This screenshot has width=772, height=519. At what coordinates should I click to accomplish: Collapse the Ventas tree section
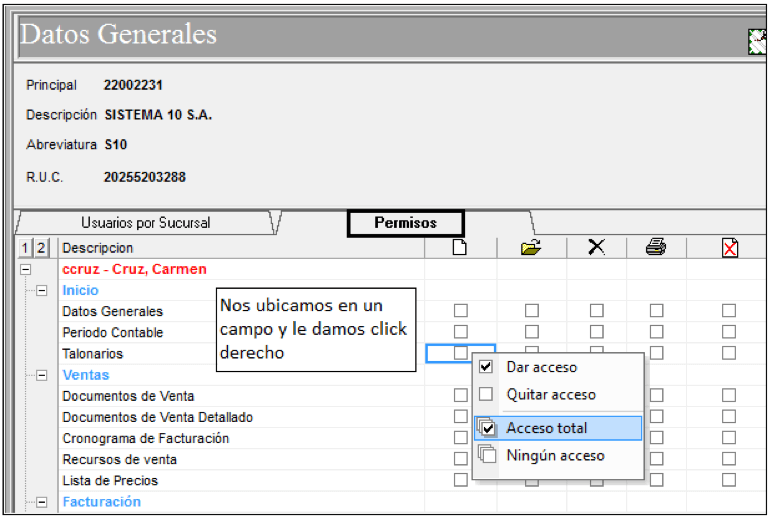tap(42, 375)
